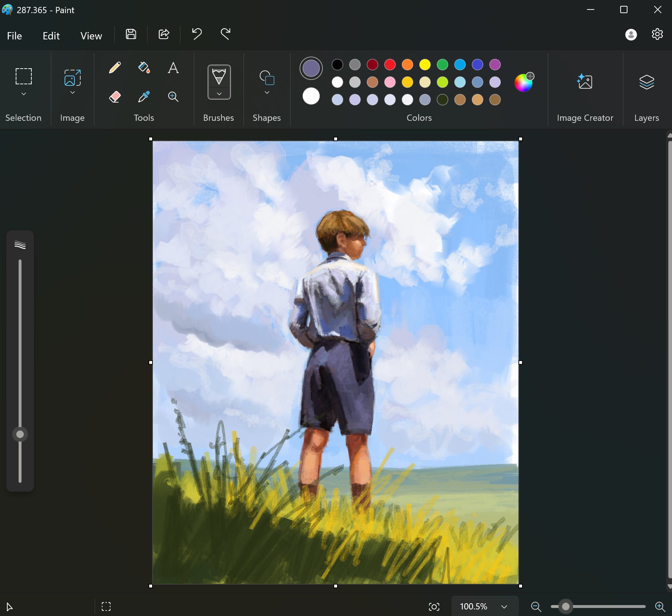Image resolution: width=672 pixels, height=616 pixels.
Task: Open Edit colors wheel
Action: pyautogui.click(x=524, y=82)
